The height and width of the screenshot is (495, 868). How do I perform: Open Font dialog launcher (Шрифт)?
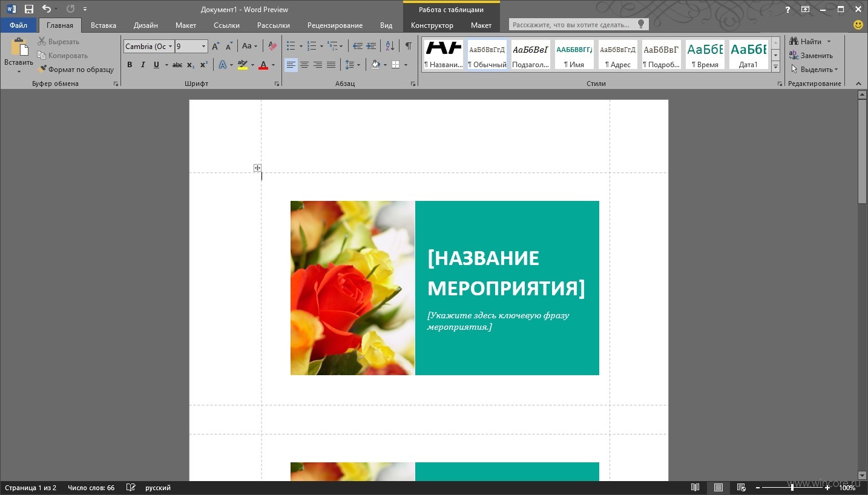click(x=277, y=84)
